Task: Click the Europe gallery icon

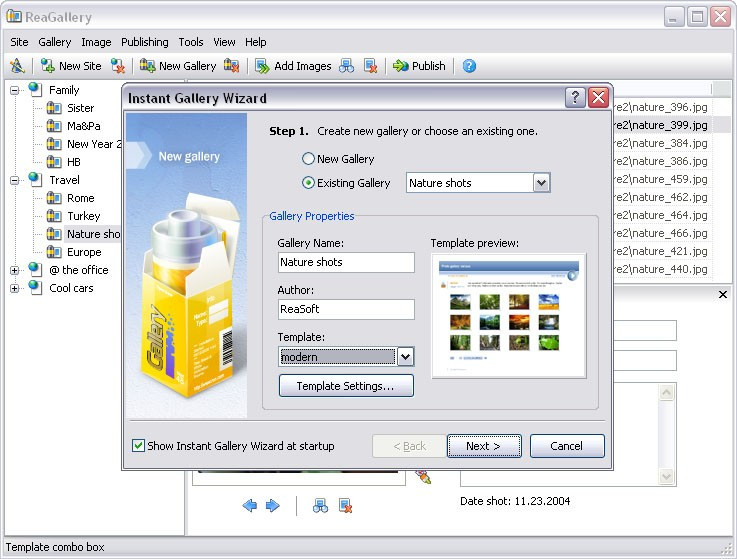Action: coord(54,252)
